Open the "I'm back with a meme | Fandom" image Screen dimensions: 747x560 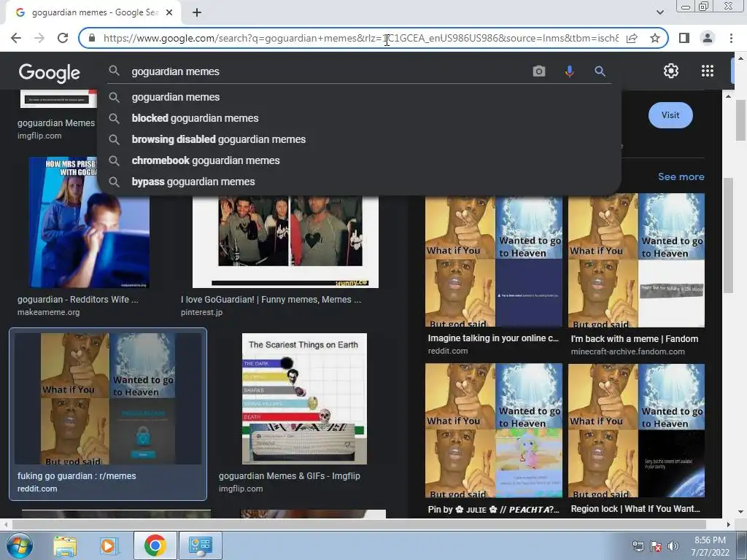[636, 260]
